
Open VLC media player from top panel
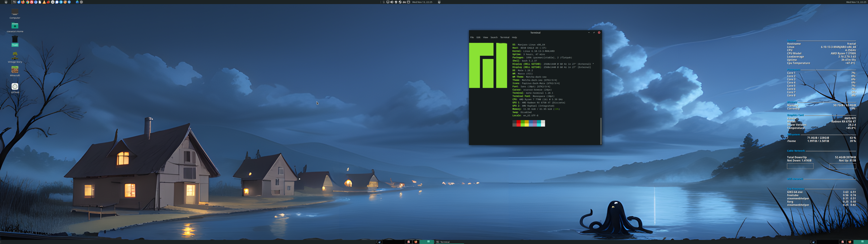pos(45,2)
